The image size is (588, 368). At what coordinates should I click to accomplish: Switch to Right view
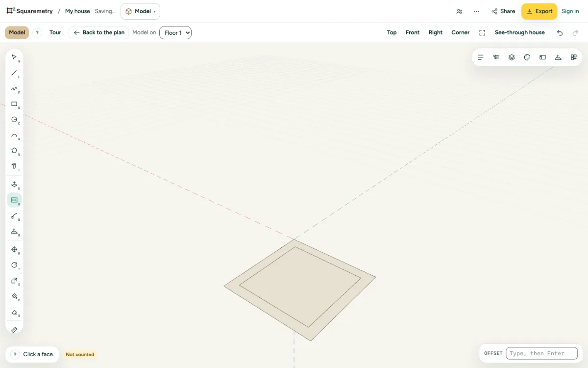(x=436, y=33)
